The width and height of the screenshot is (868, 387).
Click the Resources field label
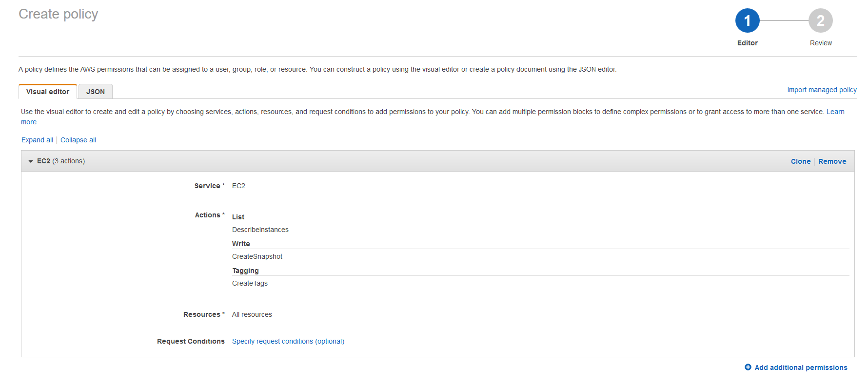pyautogui.click(x=204, y=314)
